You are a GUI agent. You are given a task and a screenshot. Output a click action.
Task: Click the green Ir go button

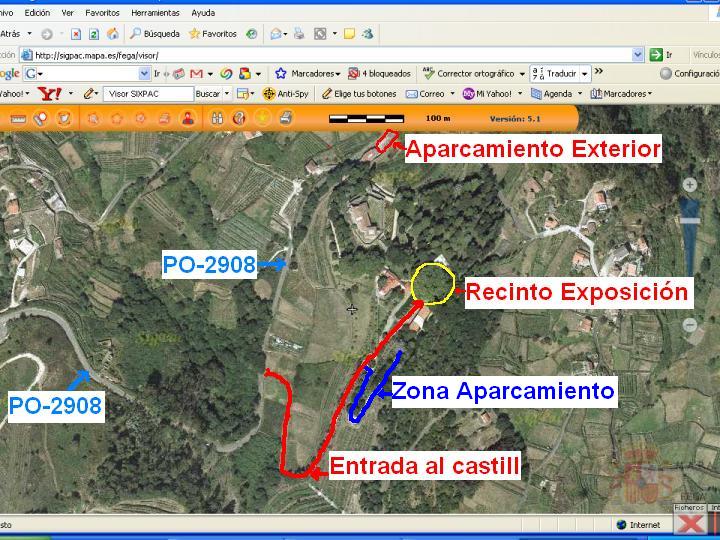(661, 55)
